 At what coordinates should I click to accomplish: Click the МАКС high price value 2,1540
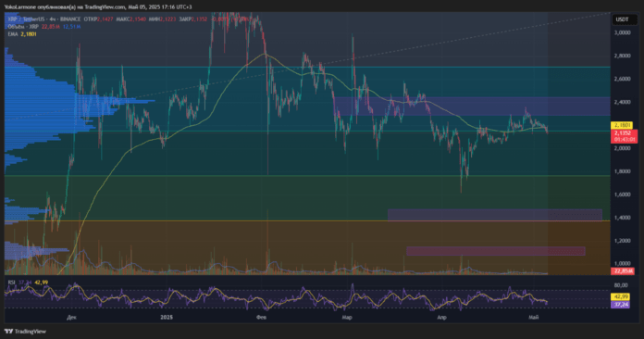(x=138, y=19)
